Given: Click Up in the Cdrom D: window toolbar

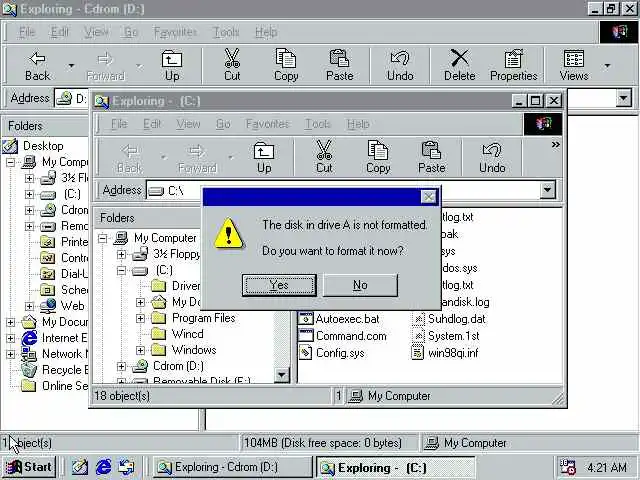Looking at the screenshot, I should (172, 66).
